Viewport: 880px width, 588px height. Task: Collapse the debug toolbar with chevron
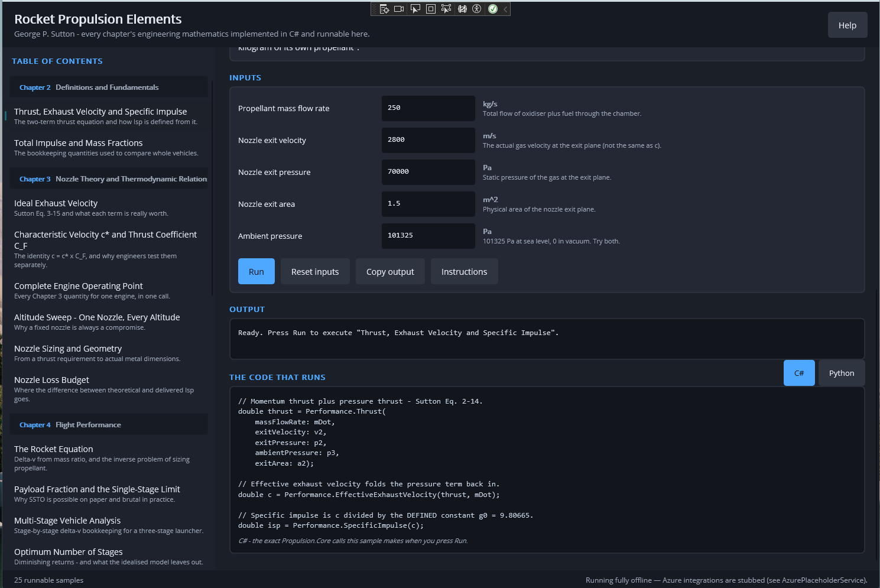click(x=505, y=9)
